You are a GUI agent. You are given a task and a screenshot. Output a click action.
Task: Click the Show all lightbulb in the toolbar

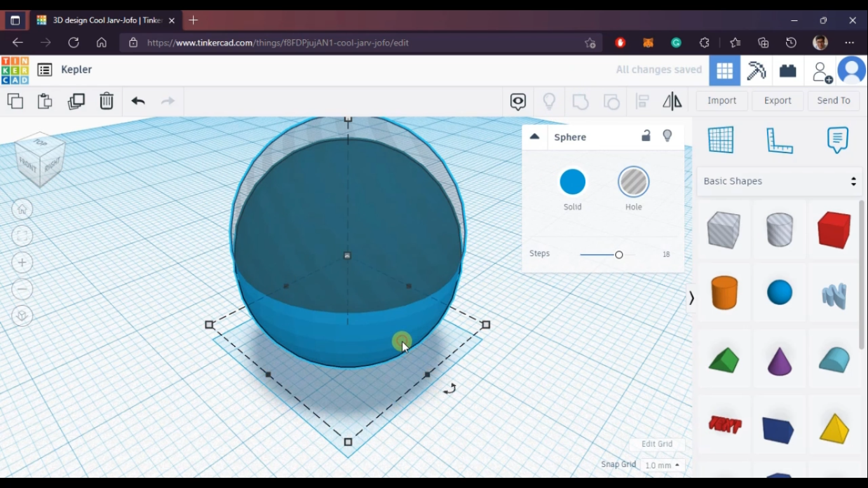point(549,101)
